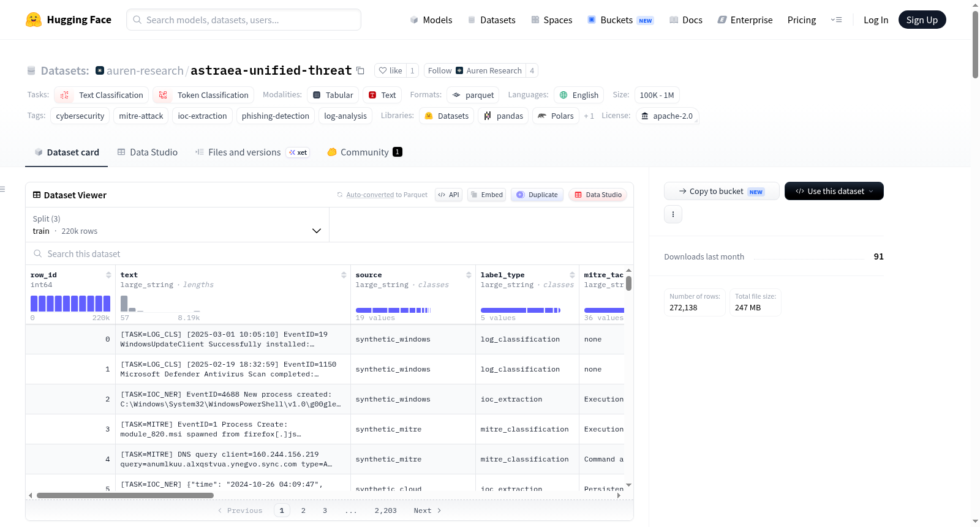This screenshot has width=980, height=527.
Task: Open the Spaces navigation link
Action: coord(551,20)
